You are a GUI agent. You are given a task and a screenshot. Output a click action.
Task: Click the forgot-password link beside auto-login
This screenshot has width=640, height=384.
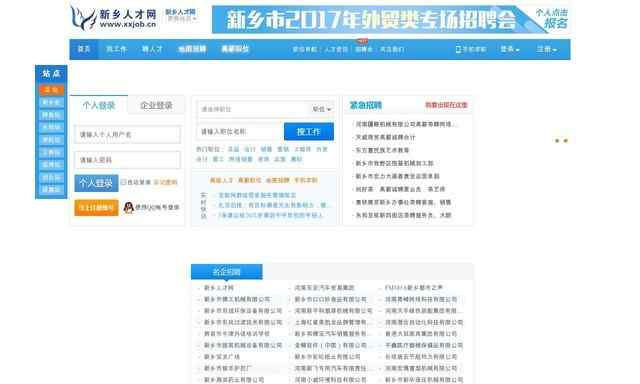(x=165, y=182)
